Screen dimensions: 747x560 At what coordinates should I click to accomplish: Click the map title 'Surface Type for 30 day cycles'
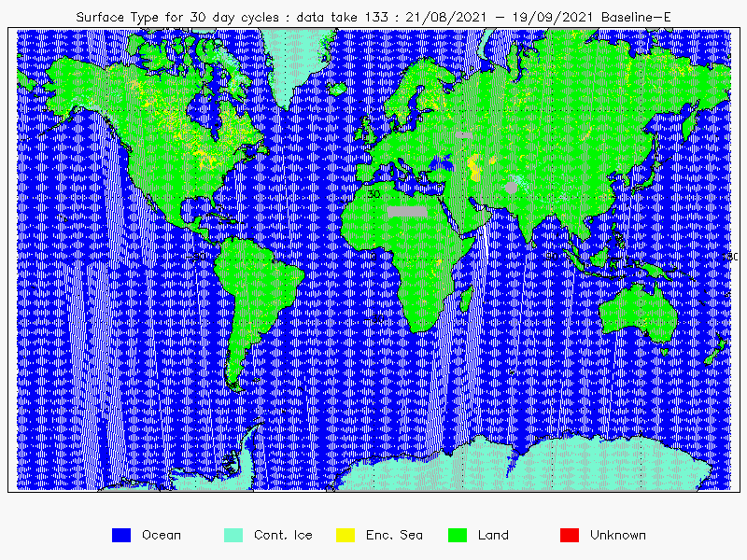177,18
